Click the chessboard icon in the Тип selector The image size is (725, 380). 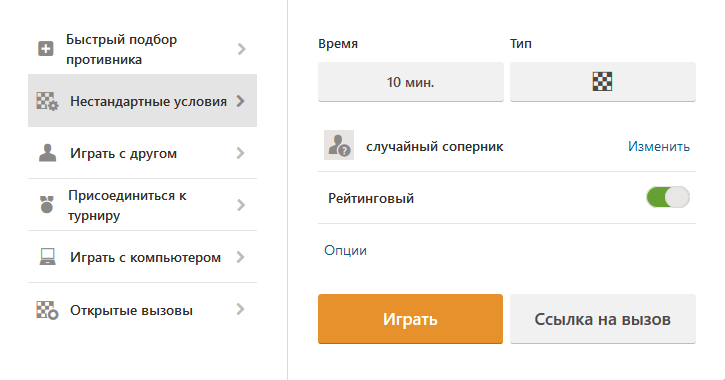tap(602, 82)
